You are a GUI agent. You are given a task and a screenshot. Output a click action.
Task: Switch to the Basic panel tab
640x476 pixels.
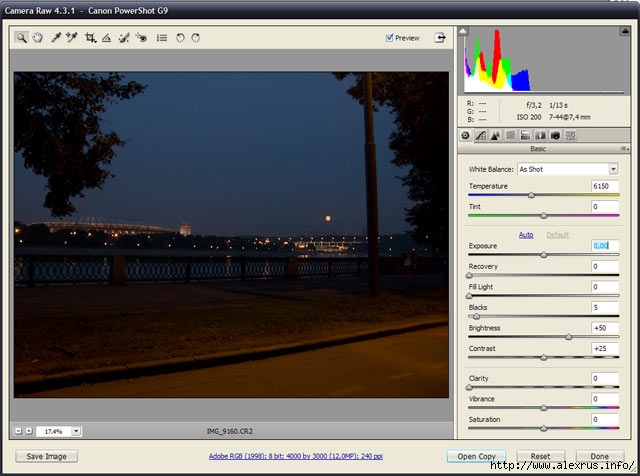coord(465,136)
